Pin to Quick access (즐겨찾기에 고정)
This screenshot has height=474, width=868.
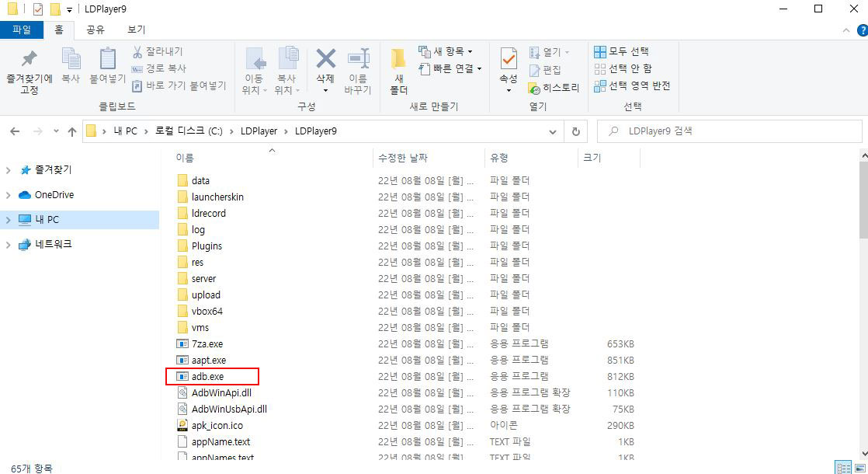point(30,71)
